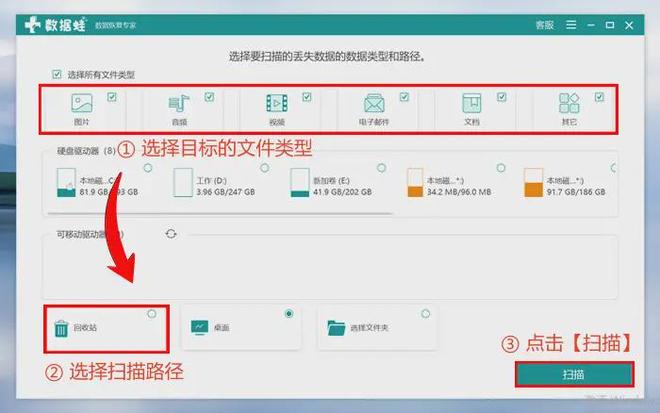Select the 新加卷 (E:) radio button
660x413 pixels.
[x=381, y=168]
